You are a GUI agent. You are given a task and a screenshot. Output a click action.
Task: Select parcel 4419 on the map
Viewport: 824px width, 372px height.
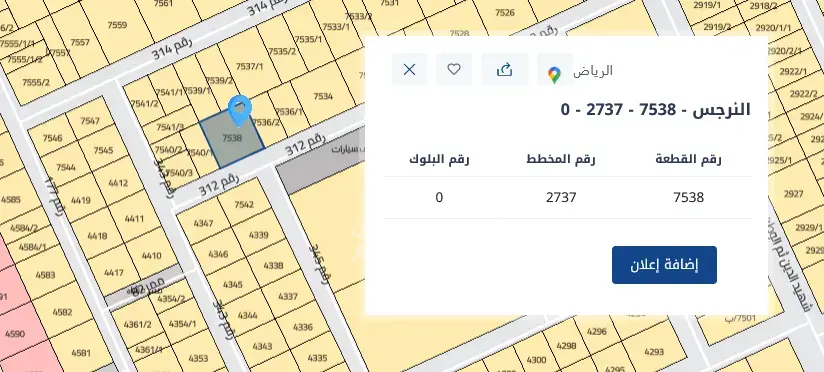point(81,200)
